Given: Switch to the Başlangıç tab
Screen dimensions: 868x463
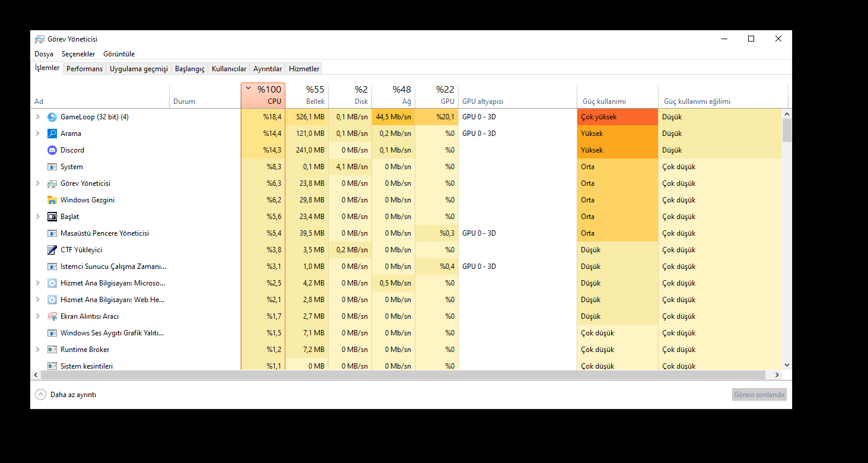Looking at the screenshot, I should coord(190,69).
